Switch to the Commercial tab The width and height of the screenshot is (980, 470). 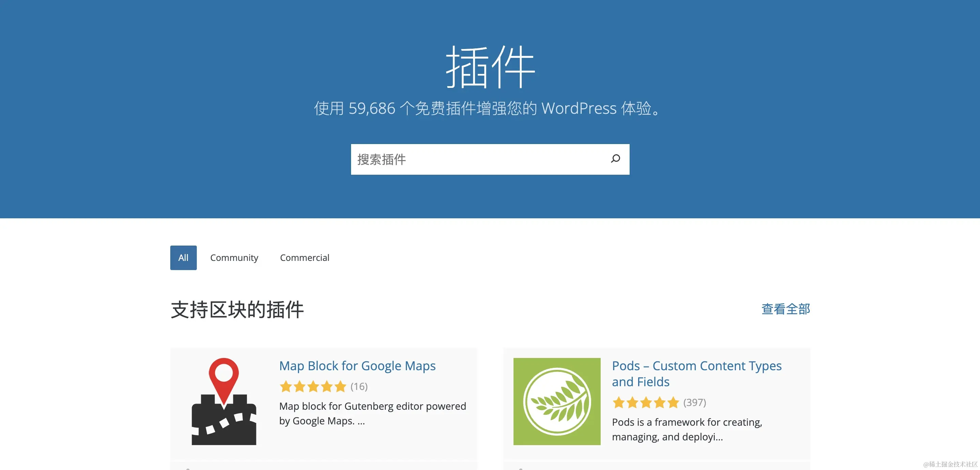click(x=304, y=257)
